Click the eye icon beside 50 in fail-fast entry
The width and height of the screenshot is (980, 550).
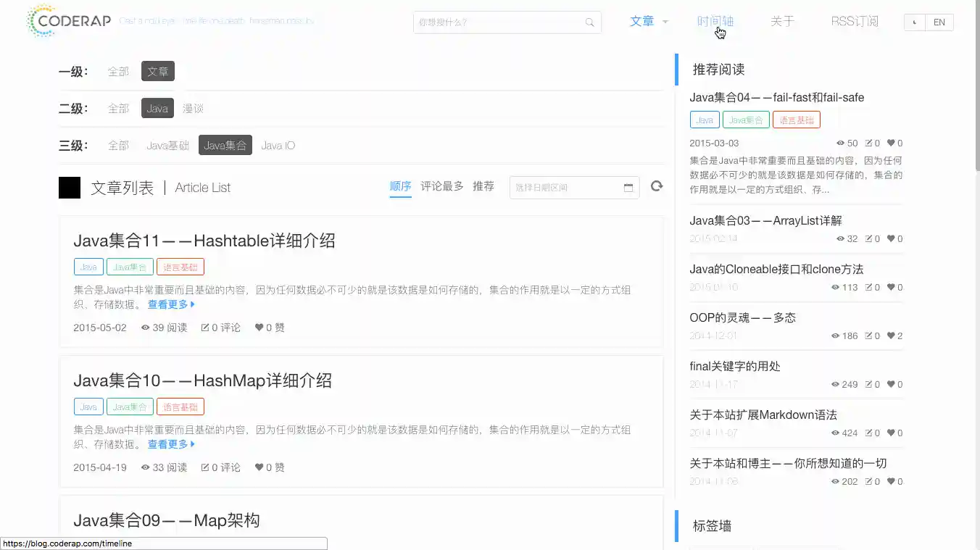[841, 143]
